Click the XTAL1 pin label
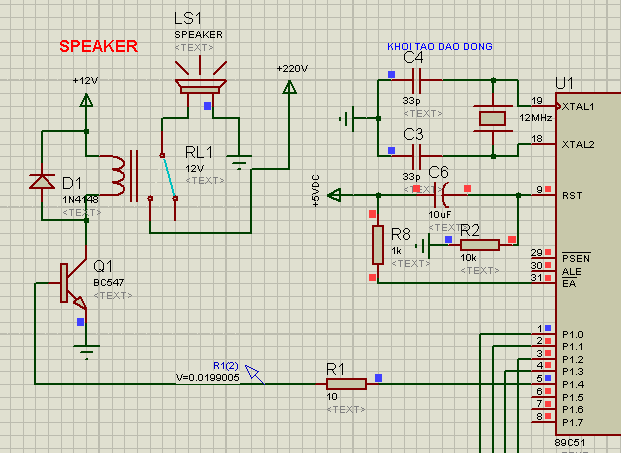The height and width of the screenshot is (453, 621). point(578,106)
